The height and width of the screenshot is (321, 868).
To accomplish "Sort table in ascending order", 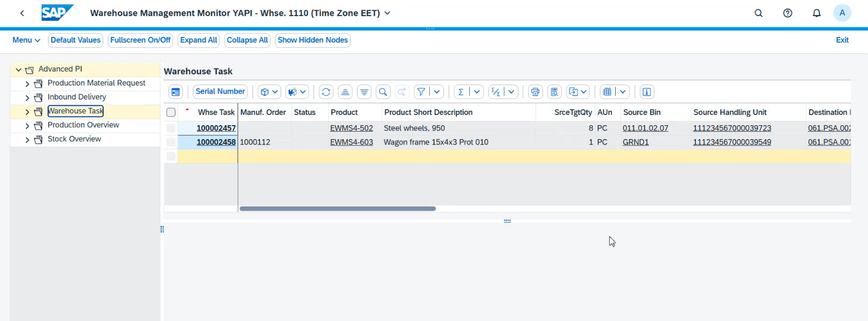I will click(345, 92).
